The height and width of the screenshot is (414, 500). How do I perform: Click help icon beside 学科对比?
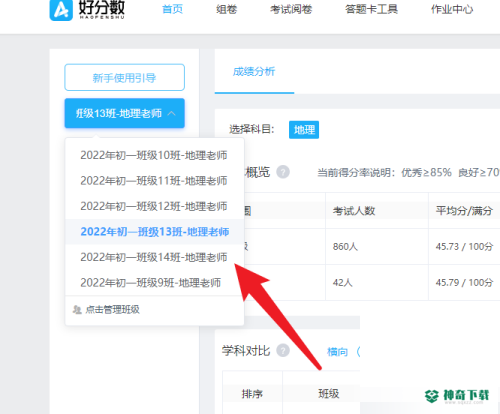pos(283,351)
